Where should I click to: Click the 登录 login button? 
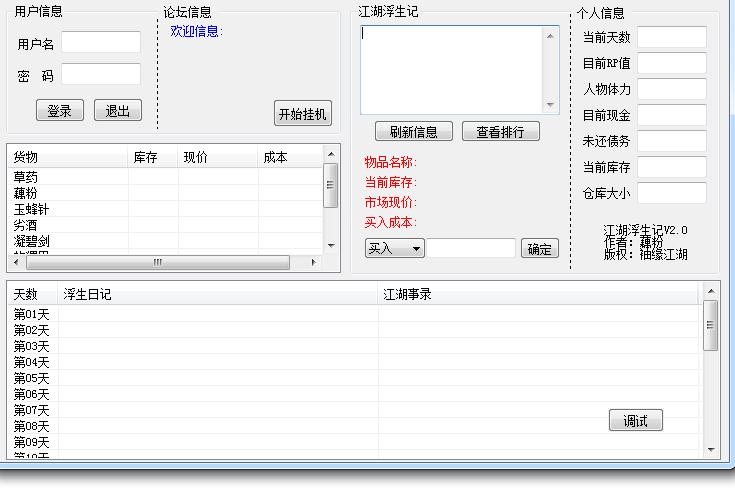coord(59,111)
